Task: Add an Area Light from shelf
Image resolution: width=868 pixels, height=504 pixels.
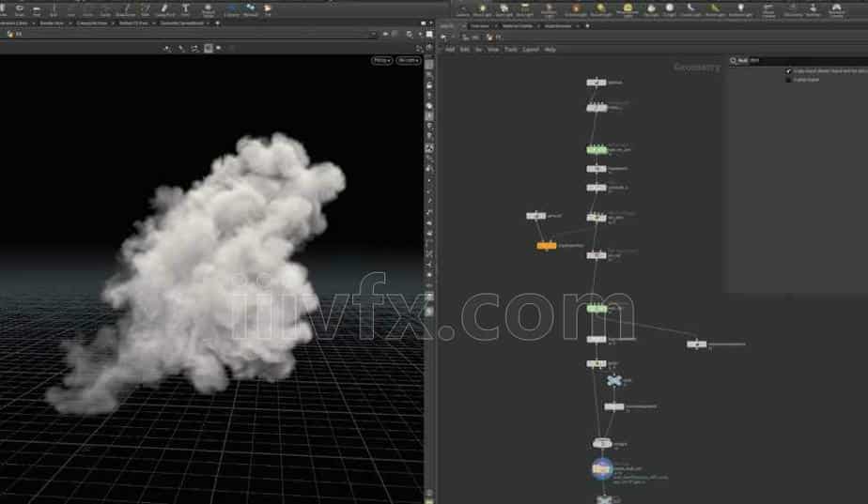Action: coord(525,9)
